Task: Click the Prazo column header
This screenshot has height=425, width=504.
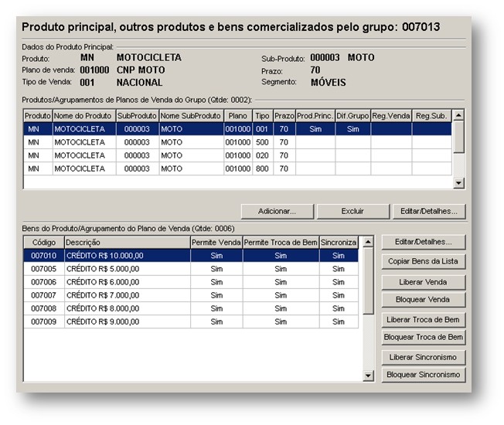Action: click(x=284, y=116)
